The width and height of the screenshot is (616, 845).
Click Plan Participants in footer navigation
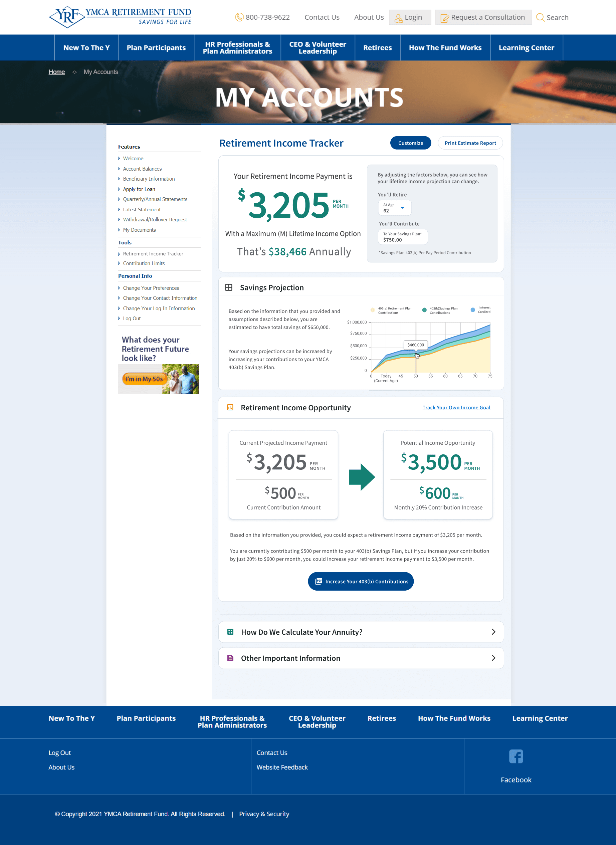[x=146, y=718]
